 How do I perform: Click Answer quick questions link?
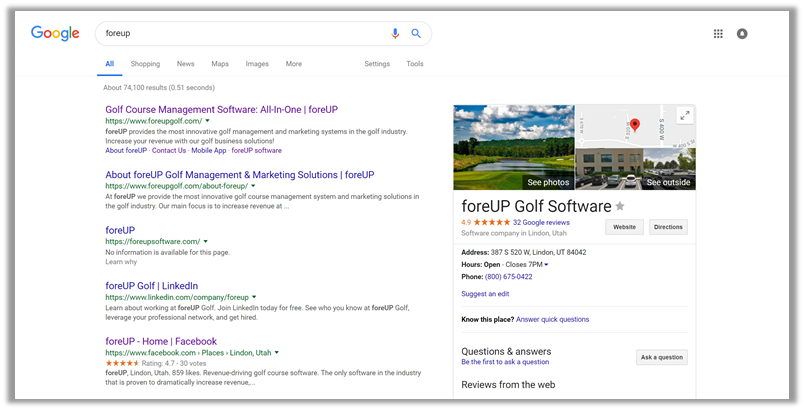pyautogui.click(x=552, y=319)
